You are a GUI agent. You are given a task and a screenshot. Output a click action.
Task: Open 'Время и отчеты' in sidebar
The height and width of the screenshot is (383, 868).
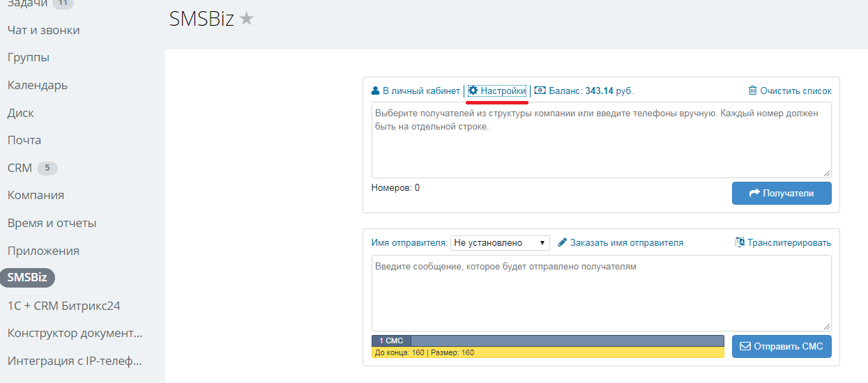[x=52, y=223]
